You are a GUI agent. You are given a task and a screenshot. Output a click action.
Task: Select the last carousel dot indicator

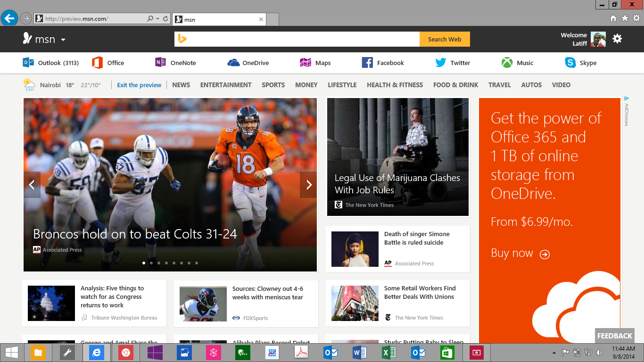(197, 263)
